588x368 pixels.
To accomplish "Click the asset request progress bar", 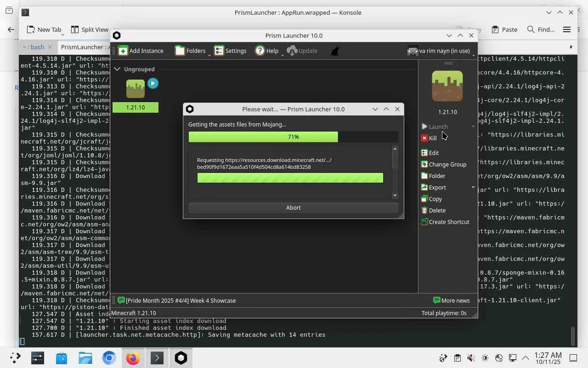I will click(x=290, y=178).
